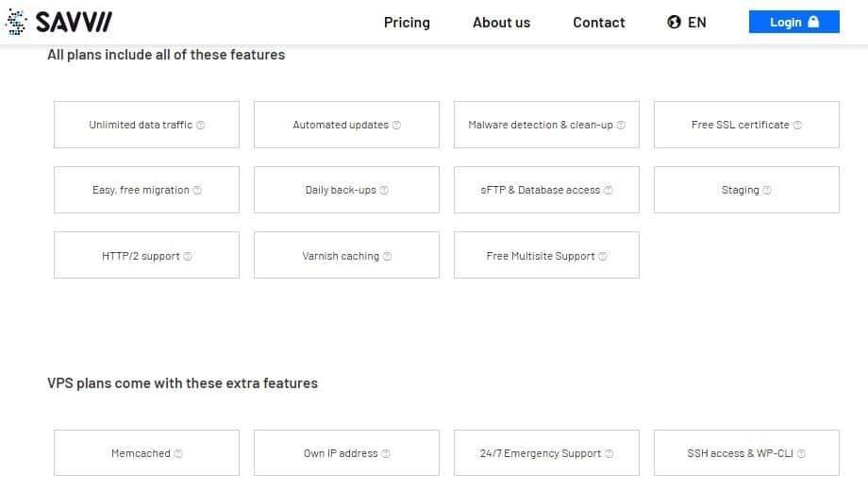Click the Own IP address feature box
The height and width of the screenshot is (491, 868).
[346, 453]
